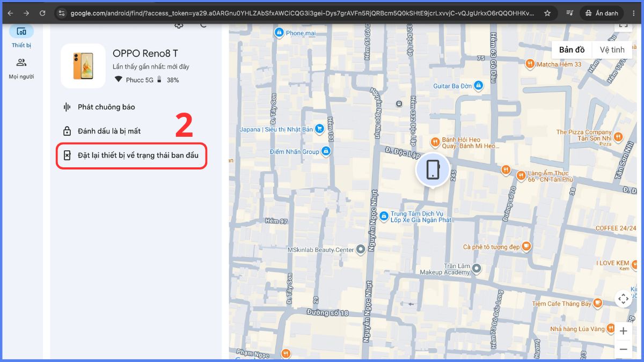Reload the page
The image size is (644, 362).
click(x=42, y=13)
